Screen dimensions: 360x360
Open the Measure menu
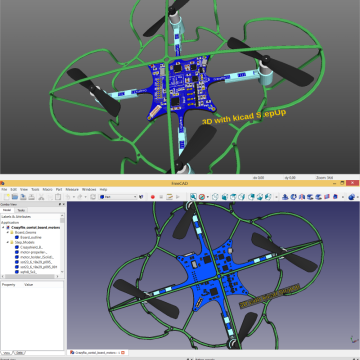click(x=72, y=189)
